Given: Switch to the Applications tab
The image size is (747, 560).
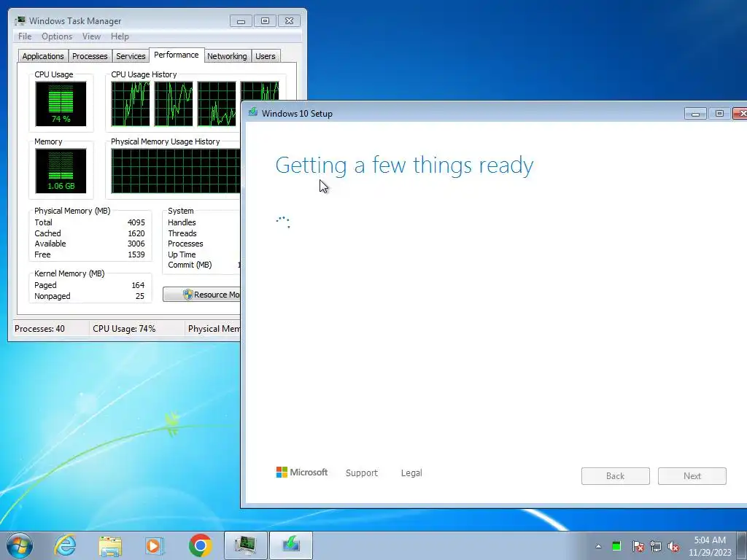Looking at the screenshot, I should coord(43,56).
